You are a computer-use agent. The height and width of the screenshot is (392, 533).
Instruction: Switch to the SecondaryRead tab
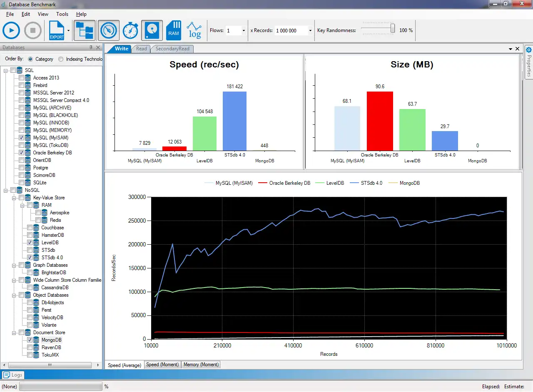(x=172, y=49)
